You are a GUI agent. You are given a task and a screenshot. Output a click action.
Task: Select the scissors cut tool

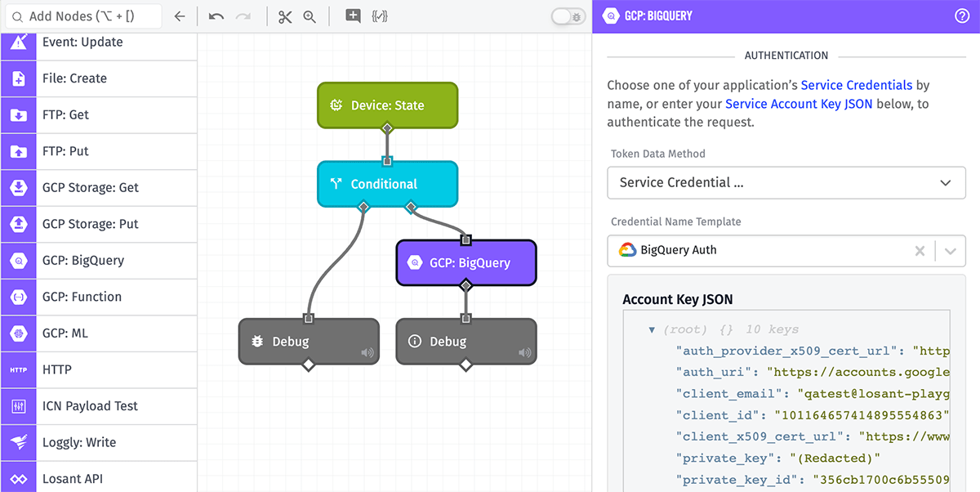pos(284,16)
